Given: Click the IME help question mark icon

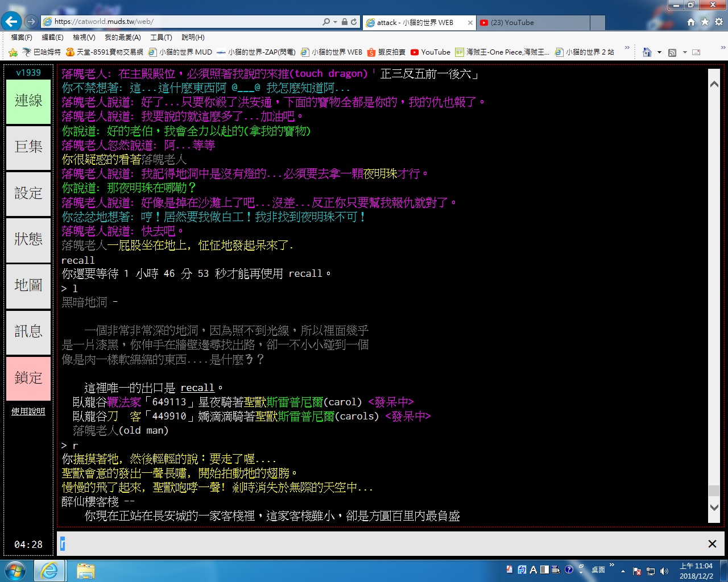Looking at the screenshot, I should click(x=569, y=569).
